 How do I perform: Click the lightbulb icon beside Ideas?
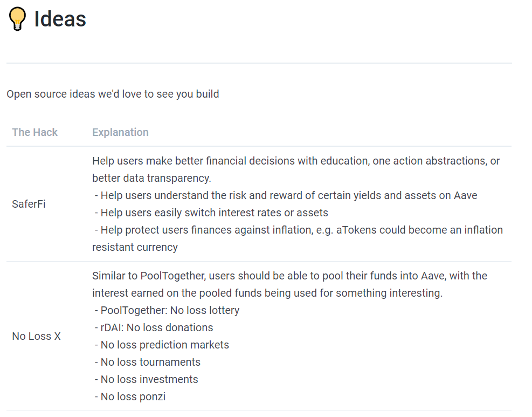[17, 19]
